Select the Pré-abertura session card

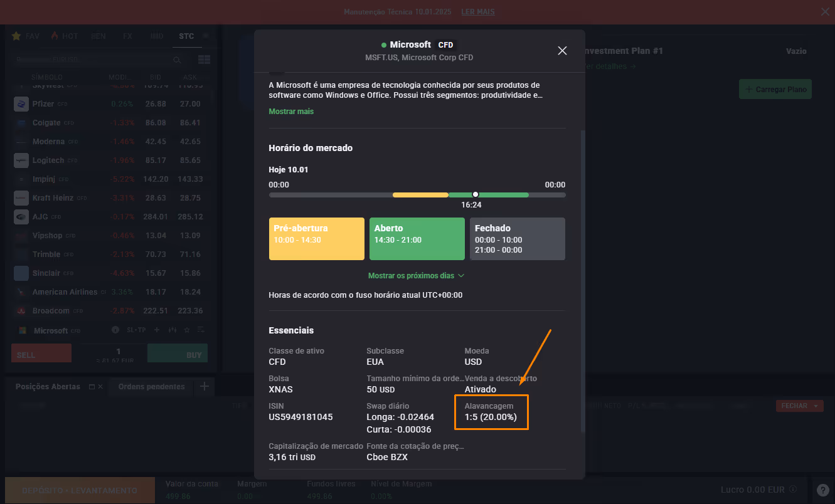tap(317, 239)
